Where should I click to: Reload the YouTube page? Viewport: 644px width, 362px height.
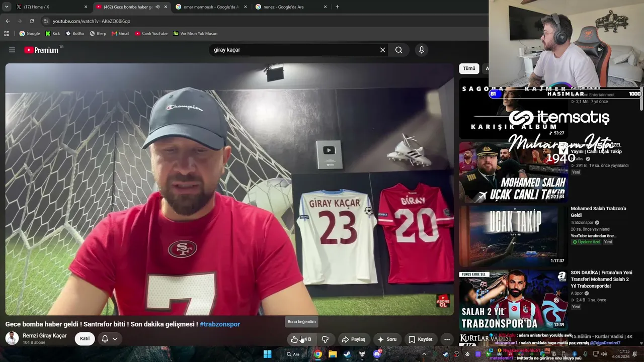point(32,21)
